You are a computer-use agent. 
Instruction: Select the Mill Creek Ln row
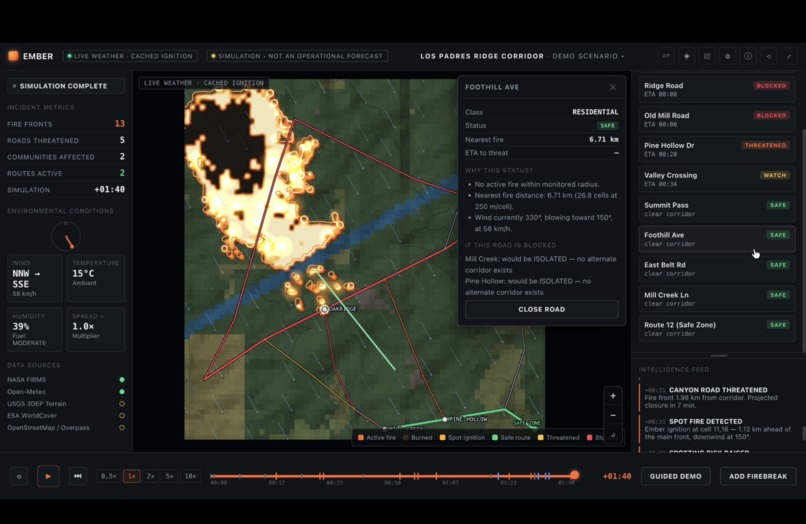[717, 299]
